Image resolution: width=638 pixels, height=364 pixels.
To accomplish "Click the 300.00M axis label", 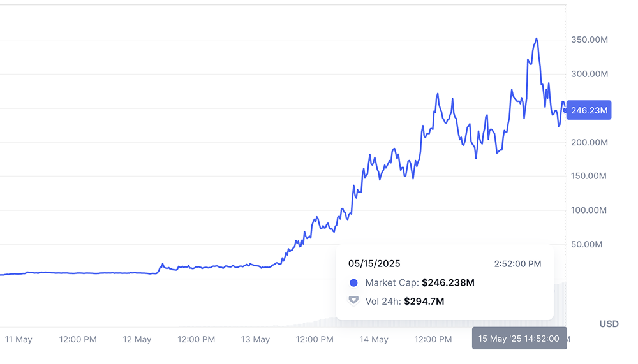I will click(x=590, y=74).
